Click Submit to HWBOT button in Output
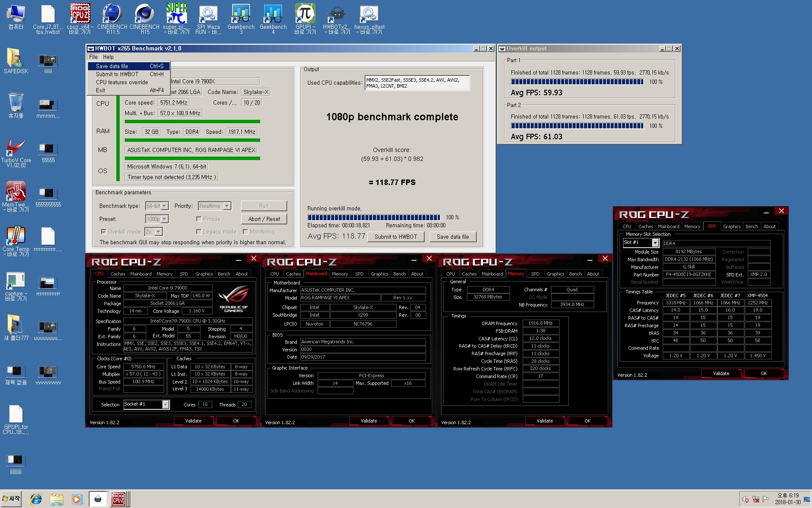Viewport: 812px width, 508px height. click(396, 237)
